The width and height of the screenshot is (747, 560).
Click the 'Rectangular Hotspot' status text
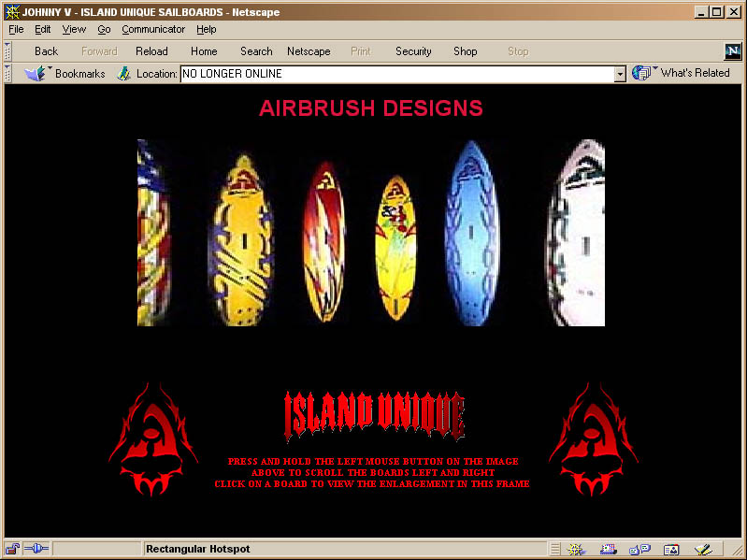pos(197,549)
